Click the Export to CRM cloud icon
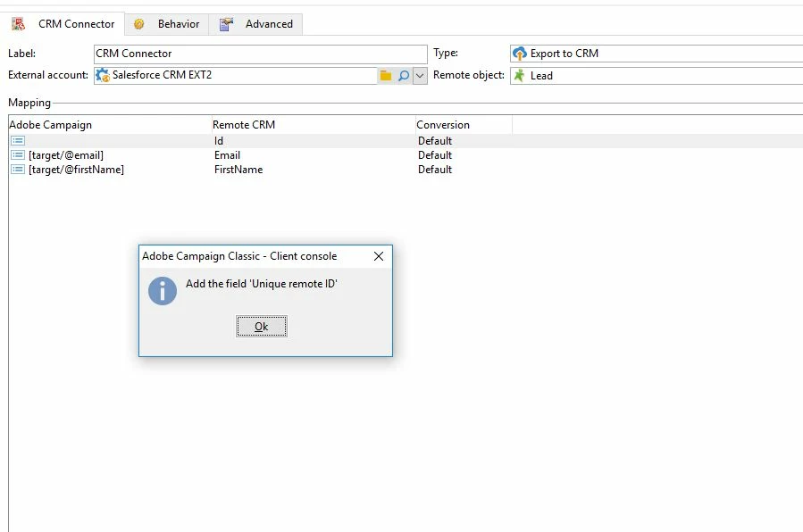The image size is (803, 532). 520,54
